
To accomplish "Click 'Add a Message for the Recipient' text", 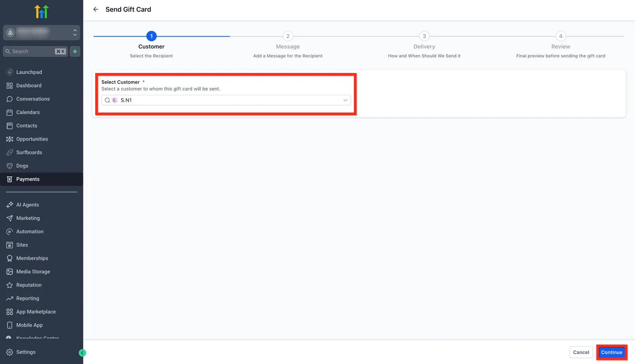I will 288,56.
